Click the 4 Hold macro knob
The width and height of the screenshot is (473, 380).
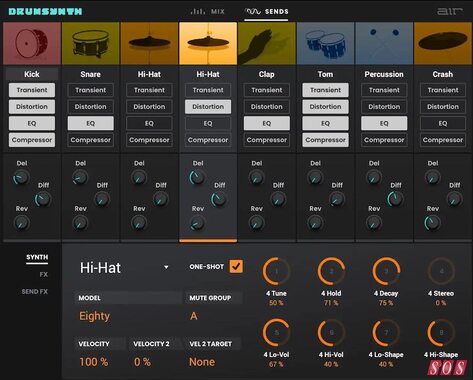[331, 271]
